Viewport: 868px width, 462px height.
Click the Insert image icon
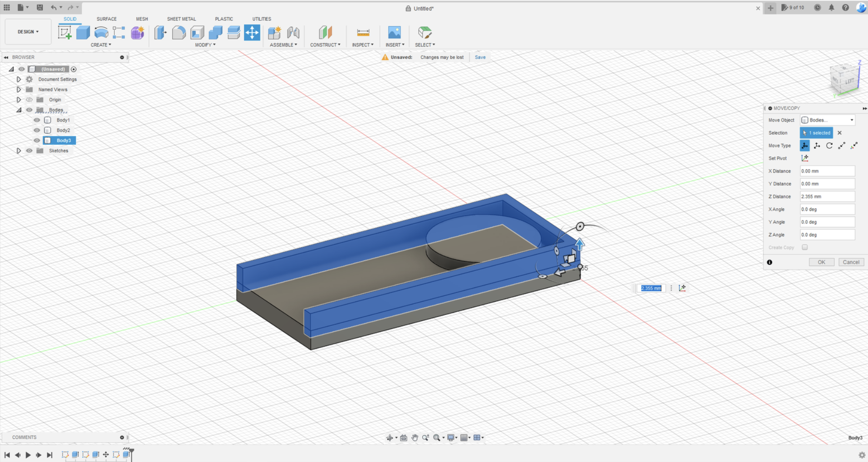coord(394,33)
